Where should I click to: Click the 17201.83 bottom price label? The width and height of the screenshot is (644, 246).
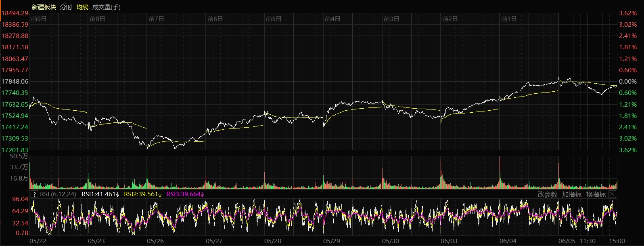[x=15, y=150]
